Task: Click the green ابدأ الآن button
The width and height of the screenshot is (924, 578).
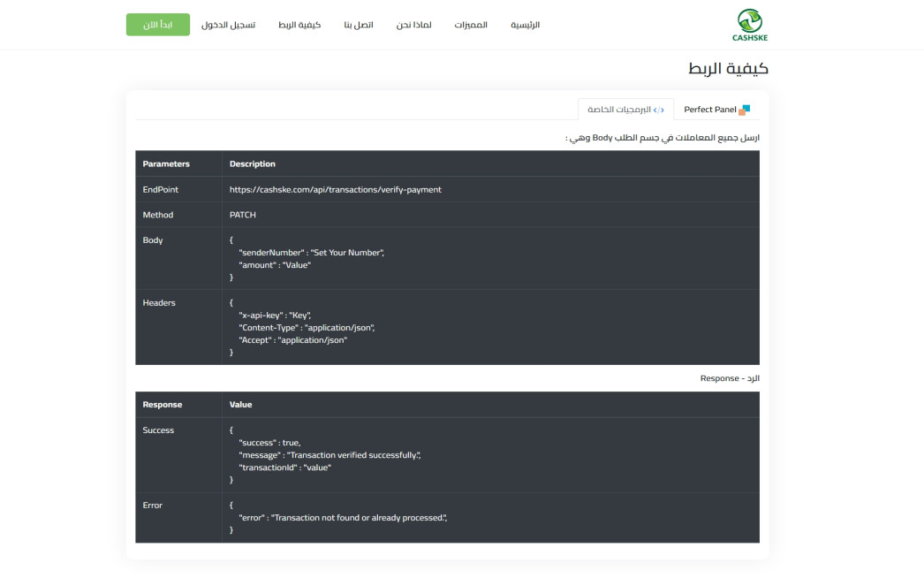Action: [158, 25]
